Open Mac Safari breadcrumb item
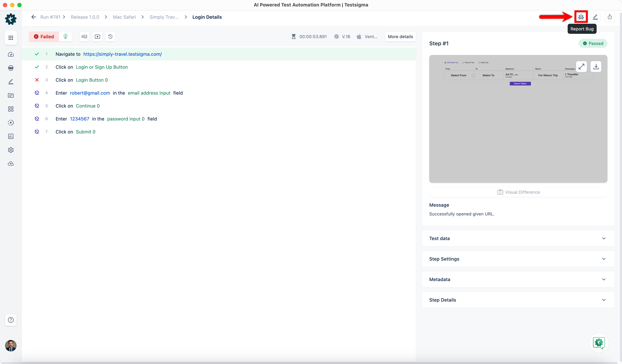622x364 pixels. point(124,17)
